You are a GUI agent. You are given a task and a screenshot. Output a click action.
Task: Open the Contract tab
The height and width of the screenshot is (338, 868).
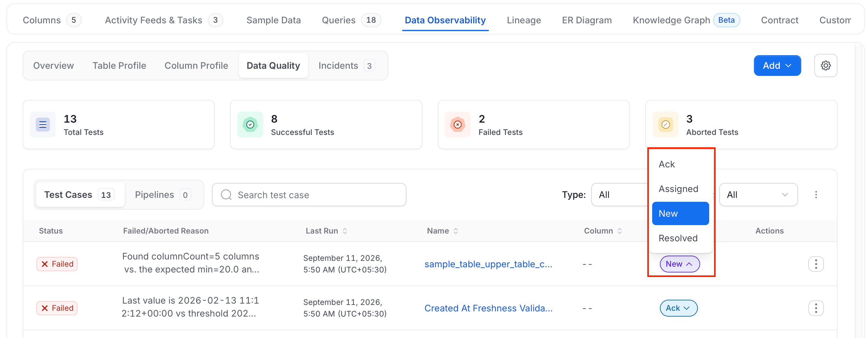tap(780, 20)
